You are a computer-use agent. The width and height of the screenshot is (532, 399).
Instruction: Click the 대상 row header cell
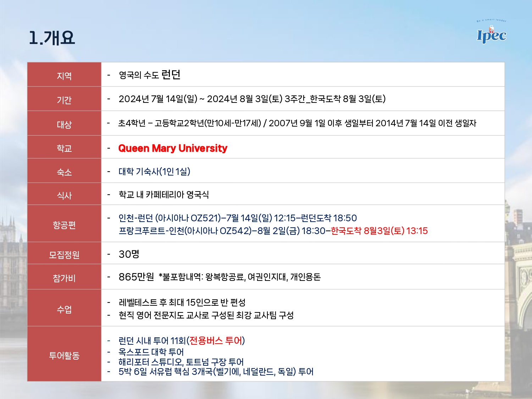64,124
